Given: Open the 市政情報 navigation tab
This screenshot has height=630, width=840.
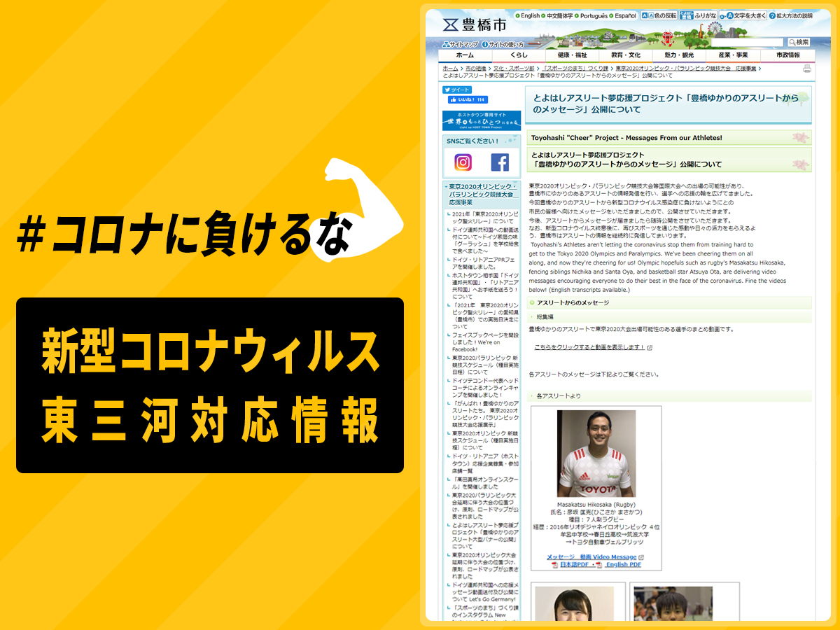Looking at the screenshot, I should (x=787, y=55).
